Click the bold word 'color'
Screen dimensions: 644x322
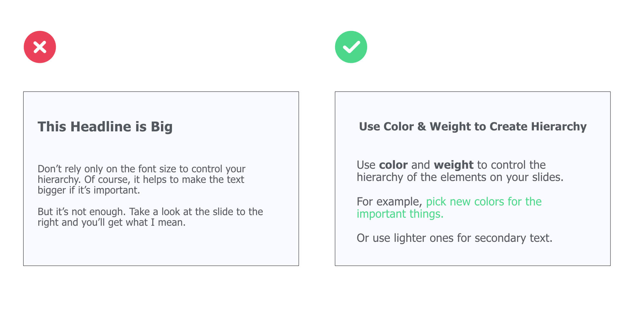coord(393,165)
